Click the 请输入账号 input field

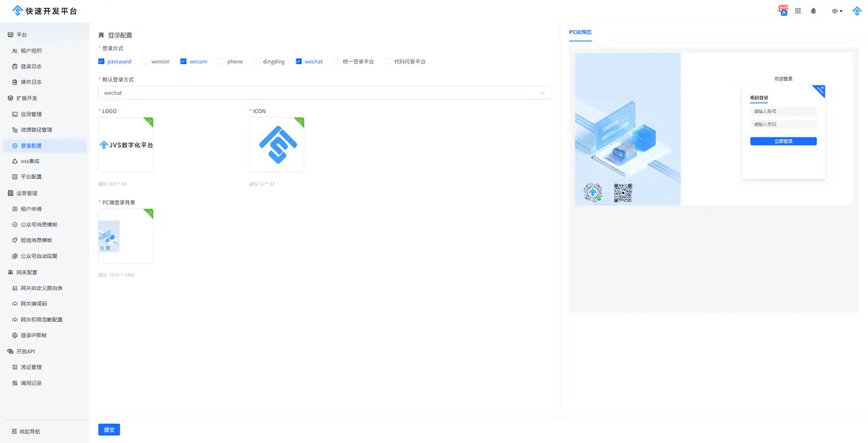click(783, 112)
